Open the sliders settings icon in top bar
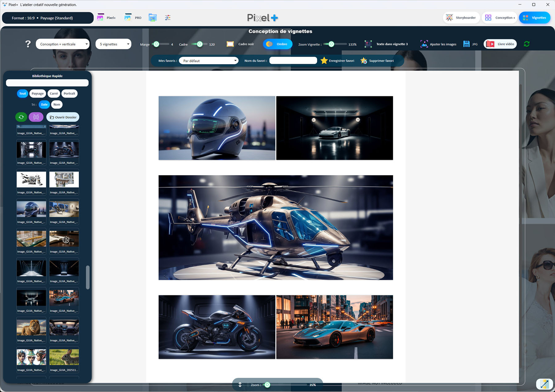This screenshot has height=392, width=555. point(167,18)
